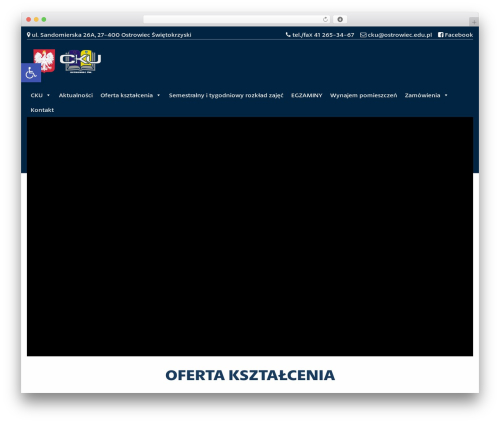This screenshot has height=423, width=500.
Task: Click the Facebook icon in top bar
Action: pyautogui.click(x=440, y=35)
